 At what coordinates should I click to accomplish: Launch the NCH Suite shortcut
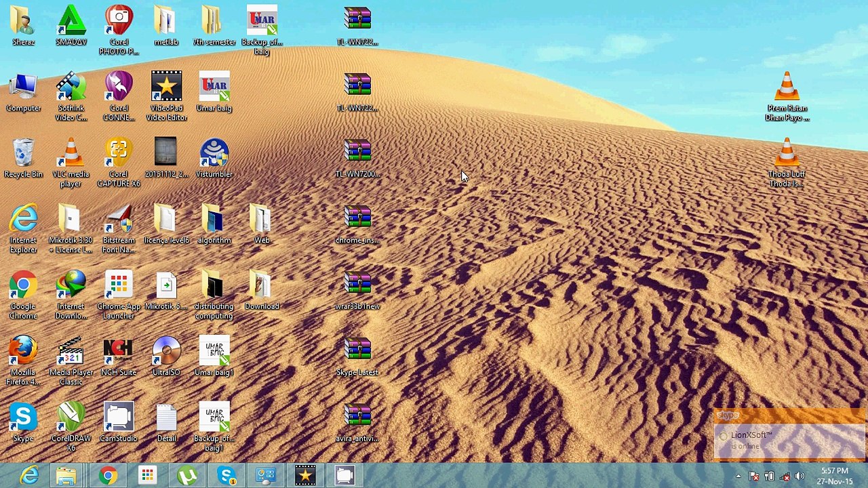119,357
